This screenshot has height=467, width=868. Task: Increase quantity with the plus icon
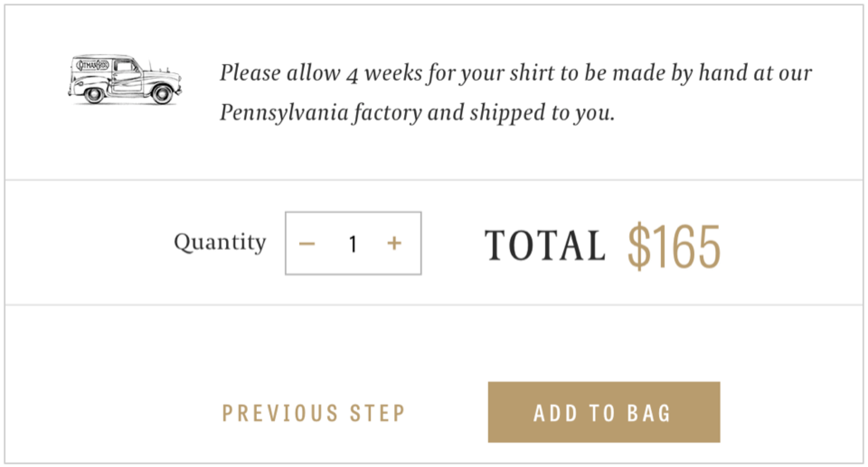[394, 243]
